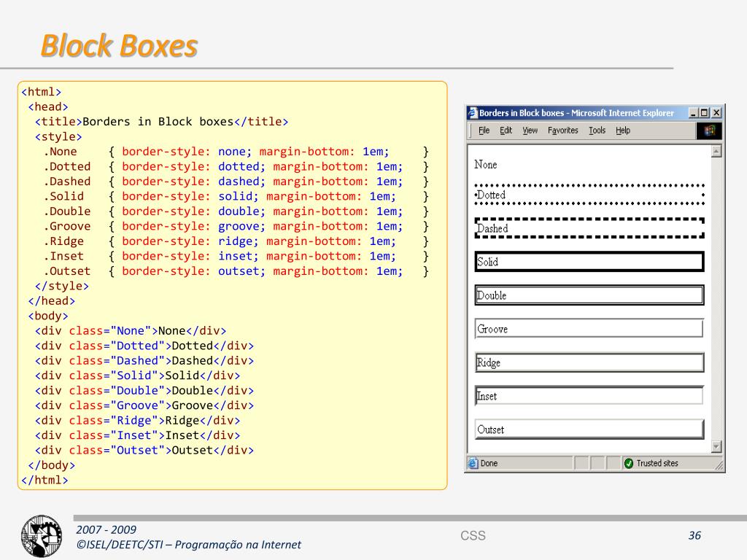Open the Tools menu

[597, 131]
